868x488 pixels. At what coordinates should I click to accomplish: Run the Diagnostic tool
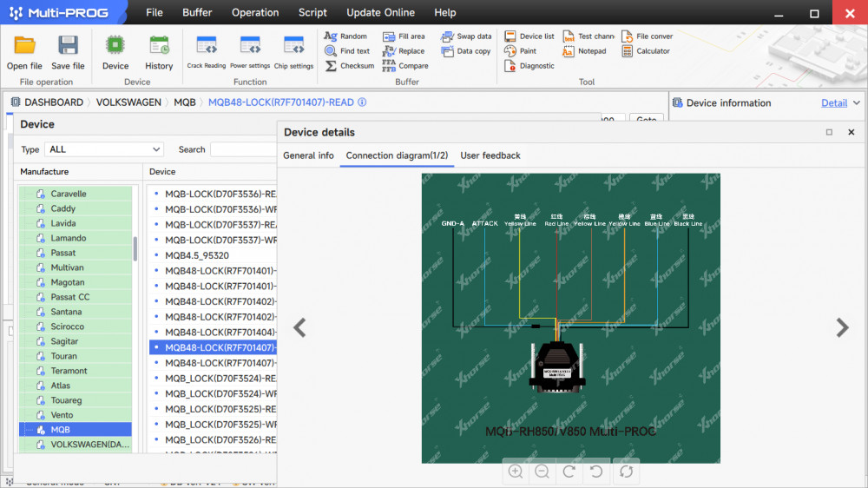pyautogui.click(x=529, y=65)
